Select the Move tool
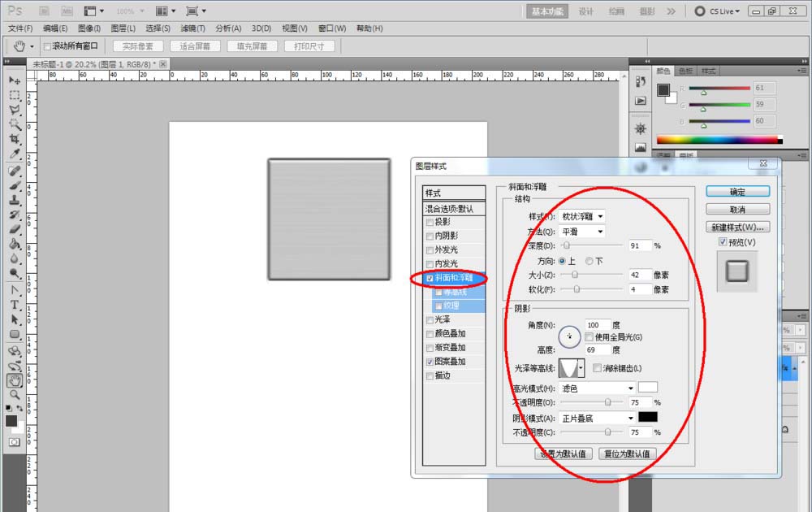Viewport: 812px width, 512px height. (x=15, y=80)
